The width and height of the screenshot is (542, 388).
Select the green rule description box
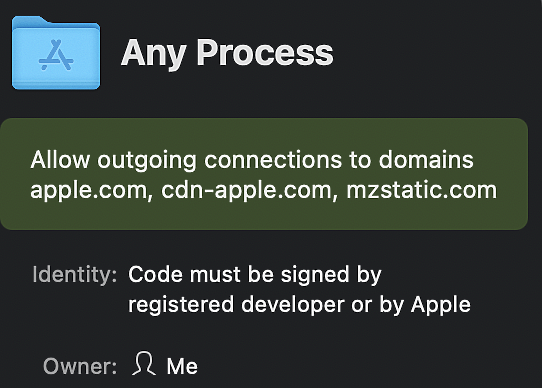264,174
